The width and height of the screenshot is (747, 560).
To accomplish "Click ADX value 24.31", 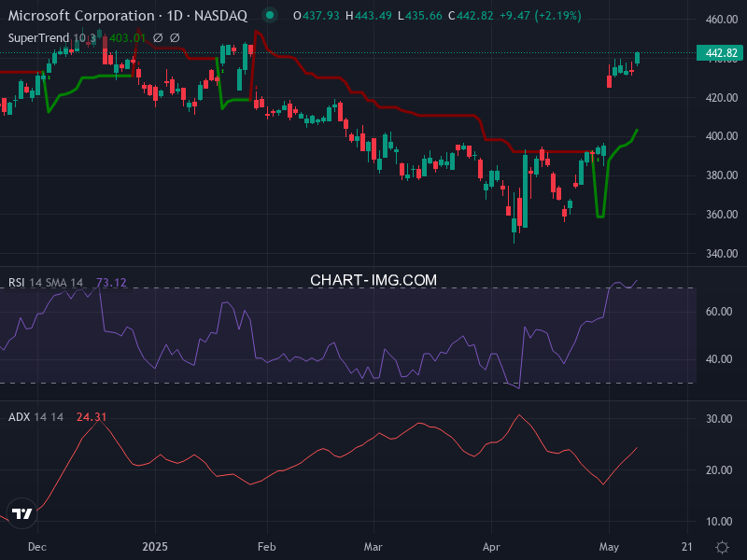I will (x=92, y=416).
